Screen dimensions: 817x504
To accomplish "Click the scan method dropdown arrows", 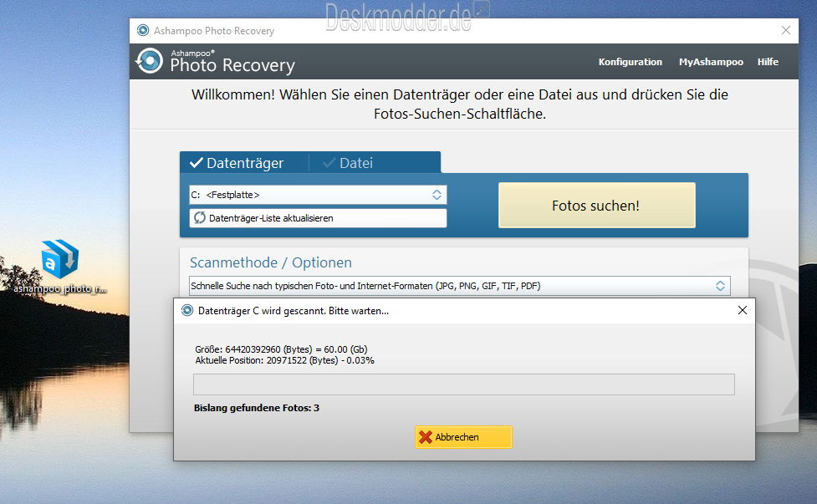I will [x=720, y=286].
